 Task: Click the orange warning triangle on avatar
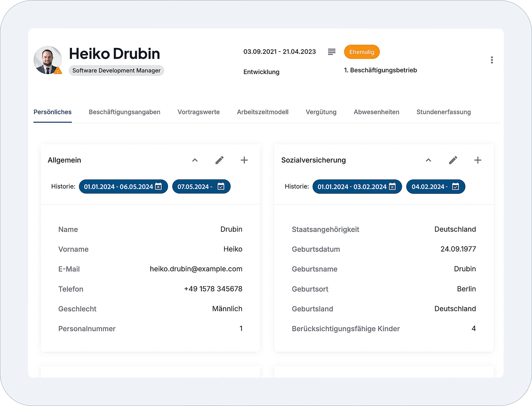click(58, 71)
